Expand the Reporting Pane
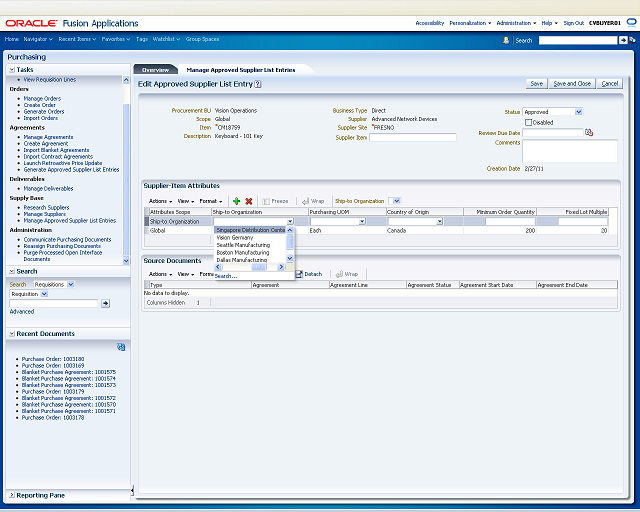 pos(12,495)
